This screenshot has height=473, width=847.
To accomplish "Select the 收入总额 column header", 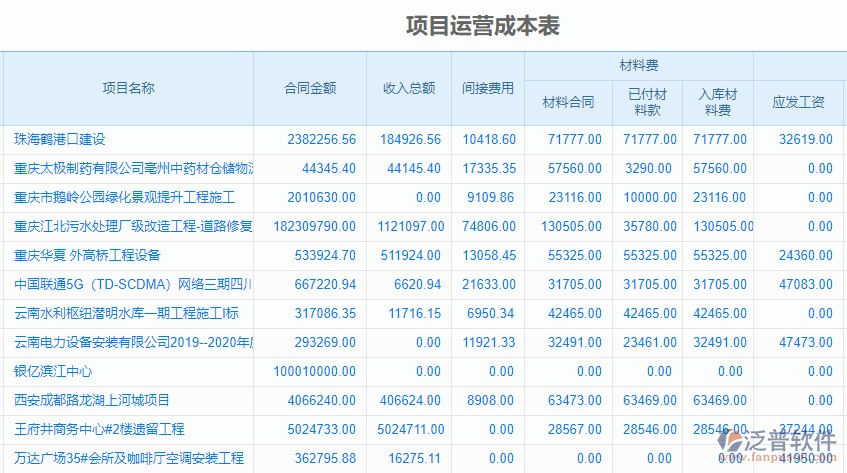I will pos(409,89).
